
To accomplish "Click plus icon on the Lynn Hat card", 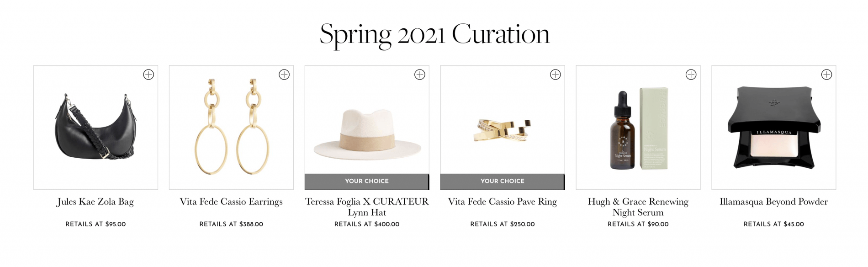I will point(420,75).
